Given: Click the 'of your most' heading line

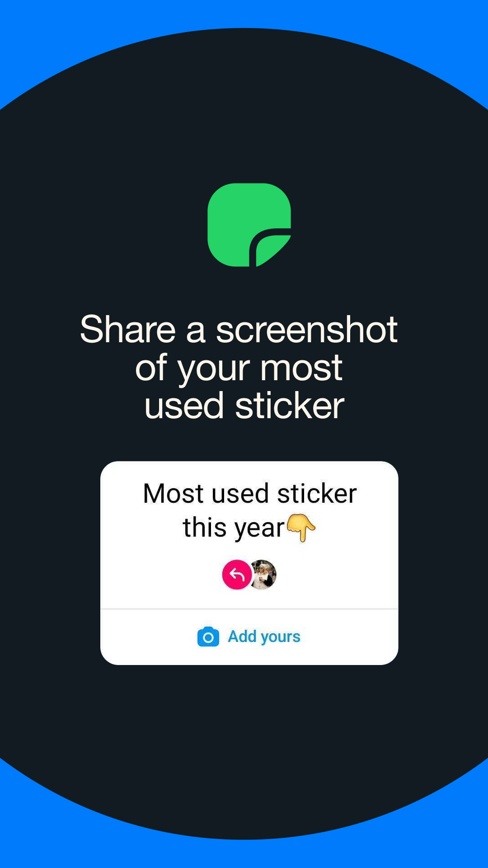Looking at the screenshot, I should (239, 368).
